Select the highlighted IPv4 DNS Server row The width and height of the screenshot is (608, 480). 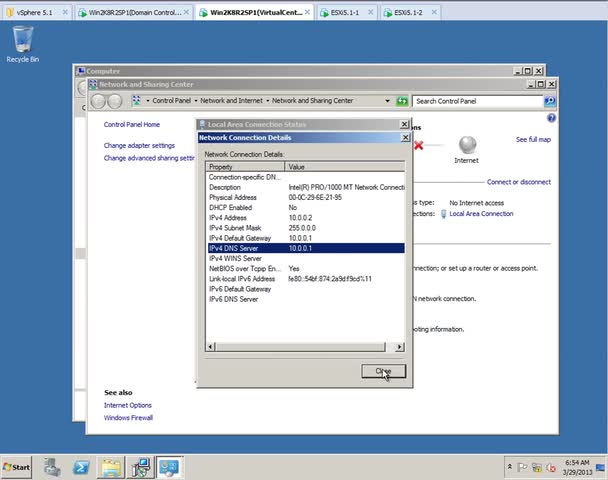306,248
